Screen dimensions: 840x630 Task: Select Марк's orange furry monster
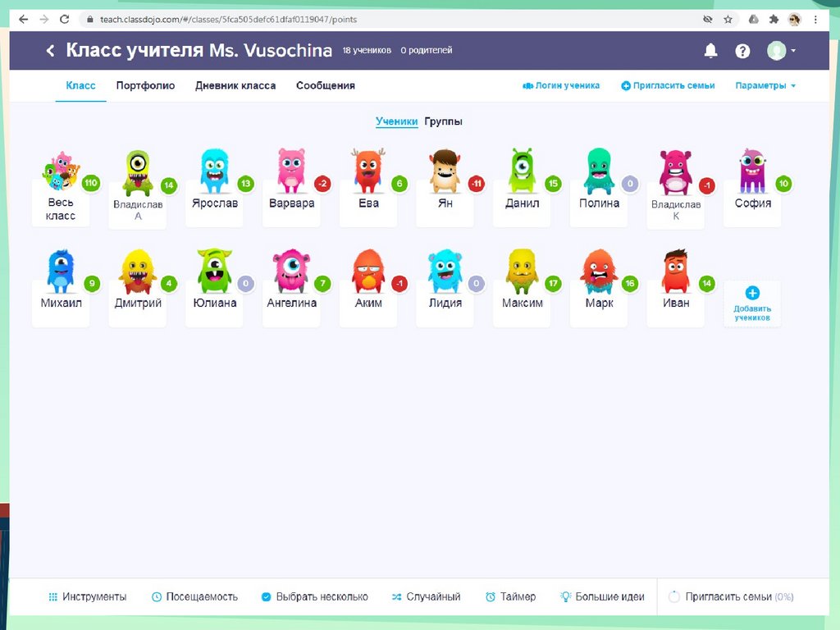click(599, 271)
